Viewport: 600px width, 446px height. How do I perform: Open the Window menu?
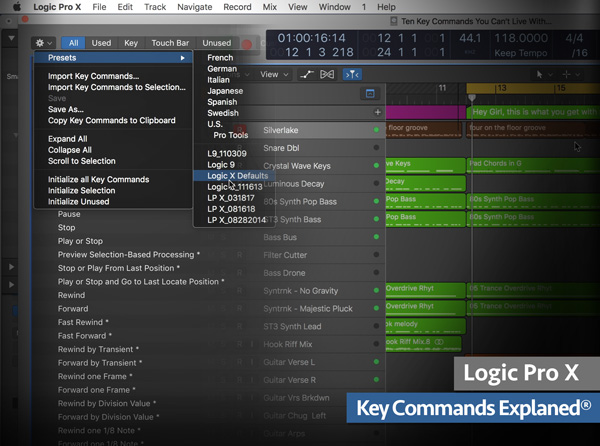[x=334, y=7]
